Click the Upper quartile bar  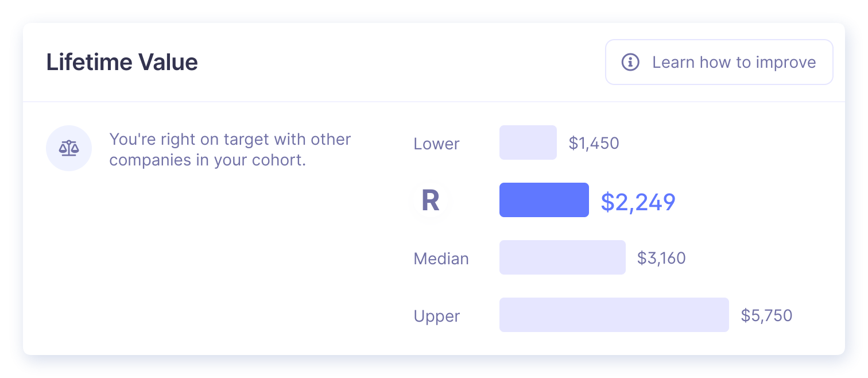point(614,315)
